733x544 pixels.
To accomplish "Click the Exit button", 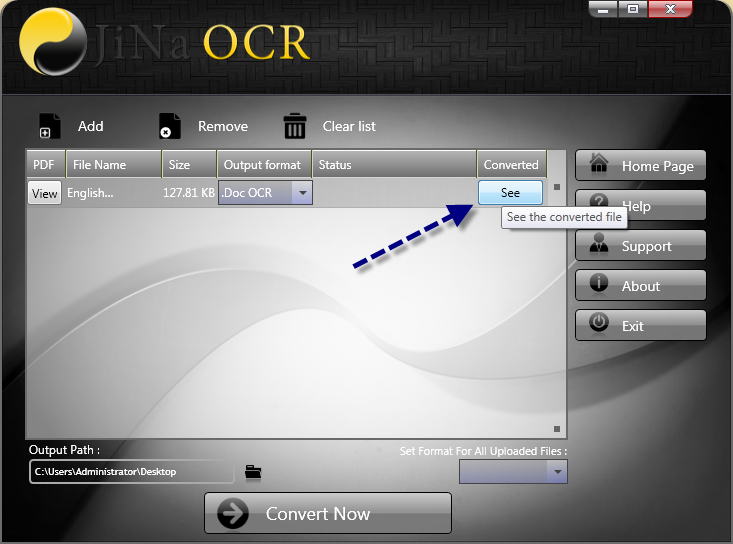I will point(640,325).
